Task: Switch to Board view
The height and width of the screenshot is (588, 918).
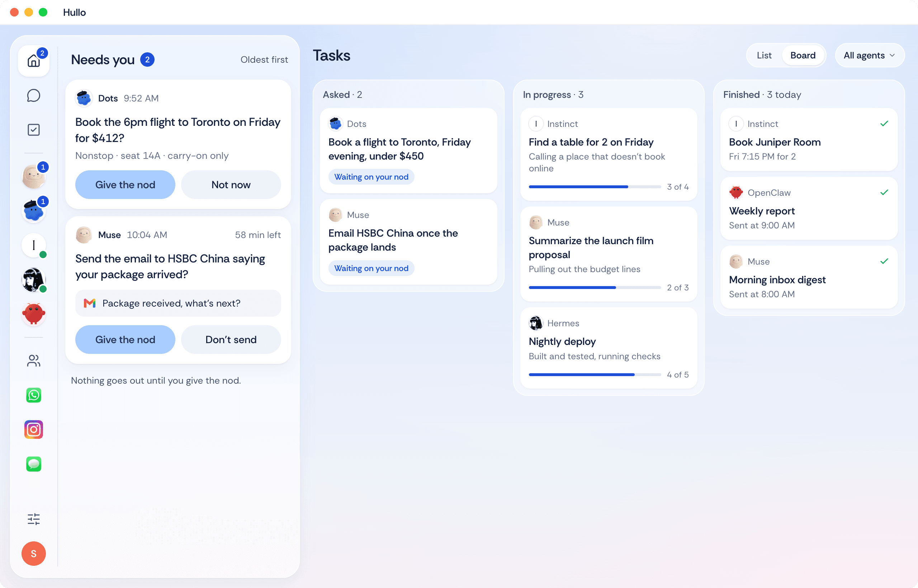Action: coord(803,55)
